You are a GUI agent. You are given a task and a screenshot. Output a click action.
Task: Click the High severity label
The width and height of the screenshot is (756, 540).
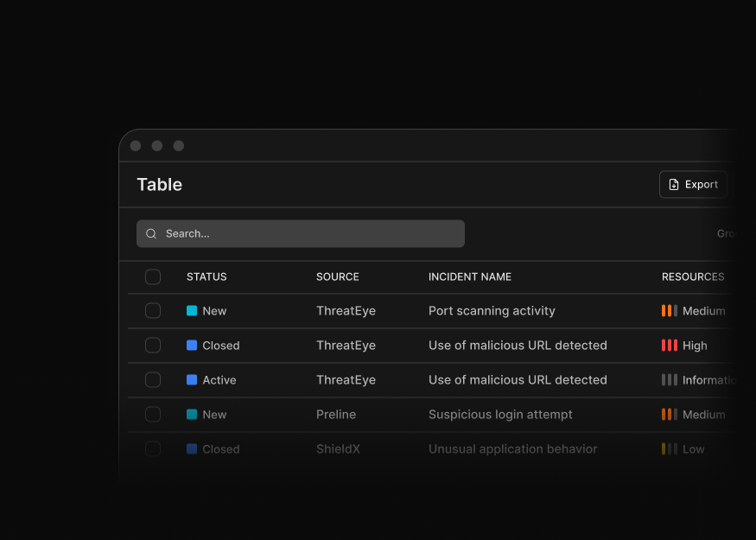pyautogui.click(x=695, y=346)
